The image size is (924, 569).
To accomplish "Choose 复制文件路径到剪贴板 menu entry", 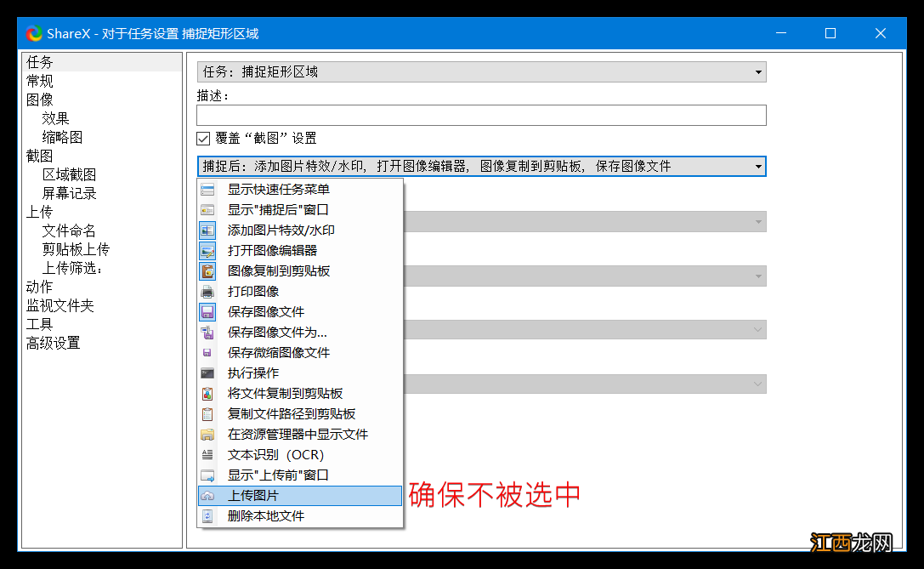I will (x=301, y=414).
